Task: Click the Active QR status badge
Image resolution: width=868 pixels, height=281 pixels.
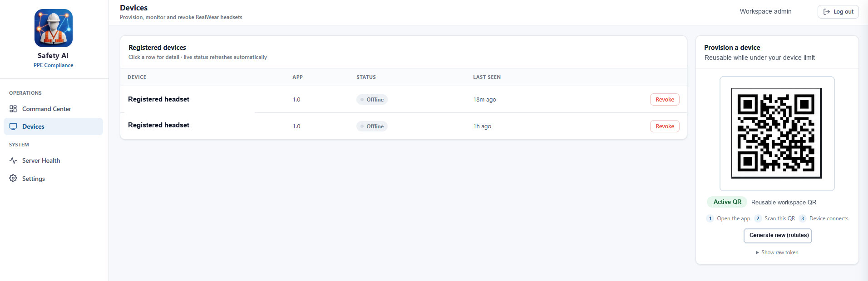Action: pyautogui.click(x=727, y=202)
